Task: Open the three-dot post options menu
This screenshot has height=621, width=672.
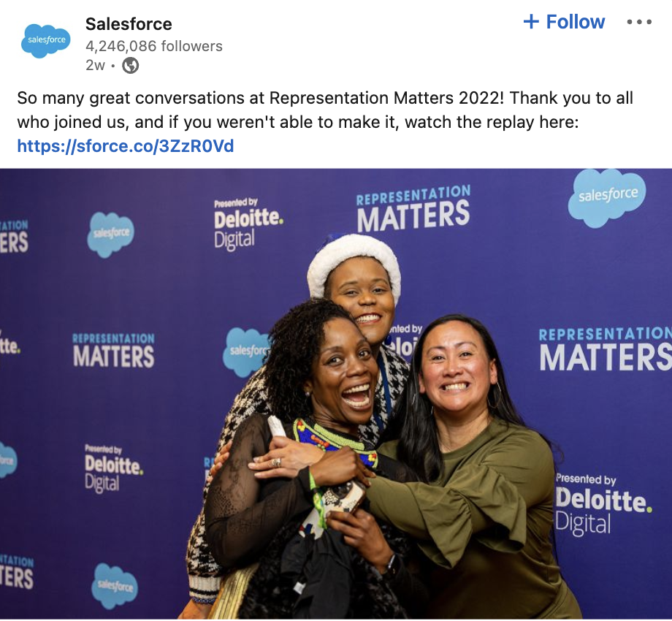Action: click(x=639, y=22)
